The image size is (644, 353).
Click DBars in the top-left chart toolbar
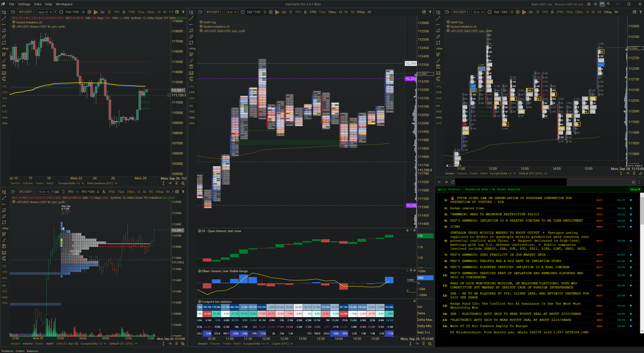coord(151,12)
